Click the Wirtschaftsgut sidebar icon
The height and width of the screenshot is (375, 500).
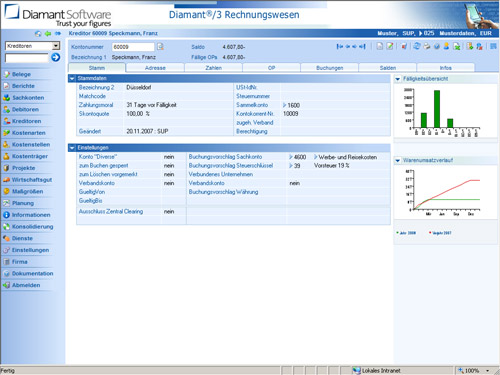(x=6, y=180)
